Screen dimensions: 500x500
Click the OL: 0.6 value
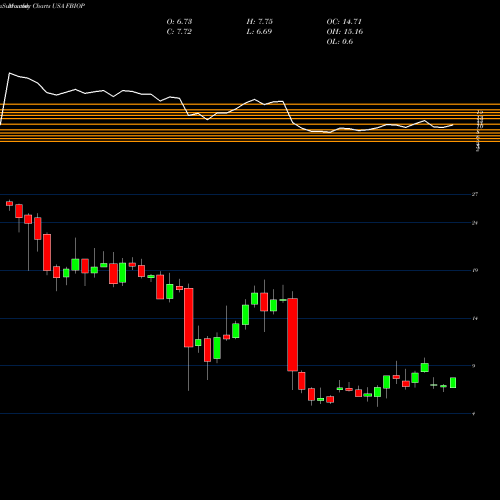(x=340, y=42)
